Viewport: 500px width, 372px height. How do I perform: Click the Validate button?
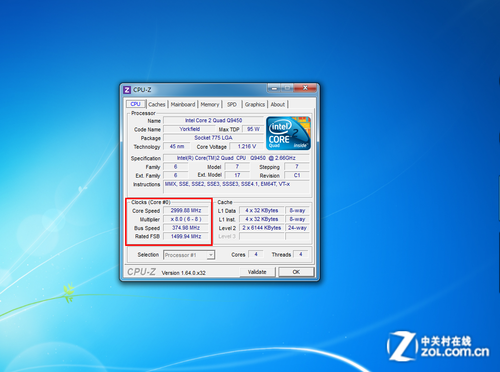point(257,272)
